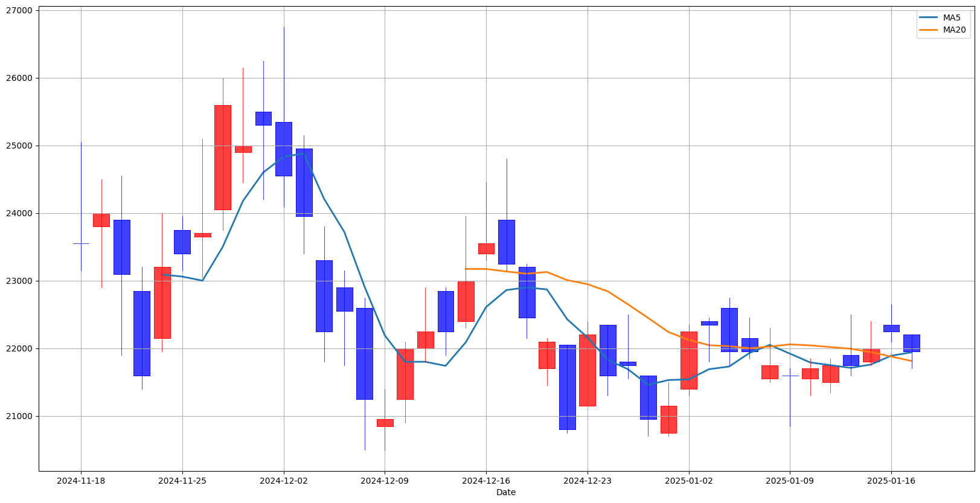Image resolution: width=980 pixels, height=503 pixels.
Task: Click the 2024-12-02 x-axis tick label
Action: tap(284, 481)
